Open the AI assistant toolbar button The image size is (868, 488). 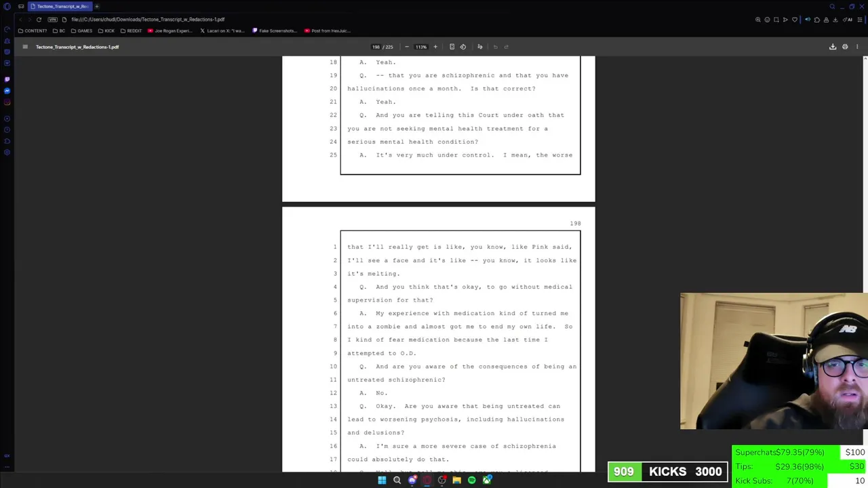pyautogui.click(x=848, y=20)
